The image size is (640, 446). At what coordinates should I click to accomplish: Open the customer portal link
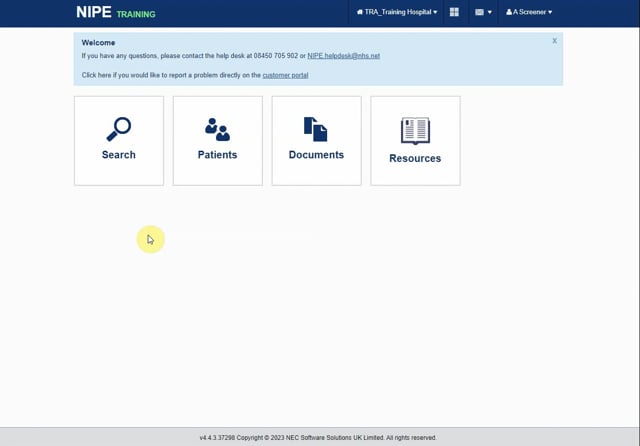[285, 75]
